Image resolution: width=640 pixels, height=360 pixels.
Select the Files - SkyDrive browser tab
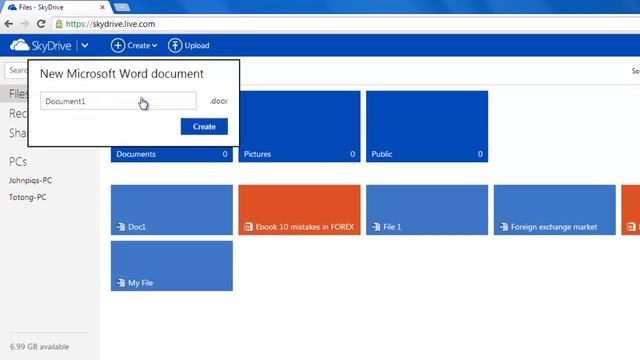(55, 7)
